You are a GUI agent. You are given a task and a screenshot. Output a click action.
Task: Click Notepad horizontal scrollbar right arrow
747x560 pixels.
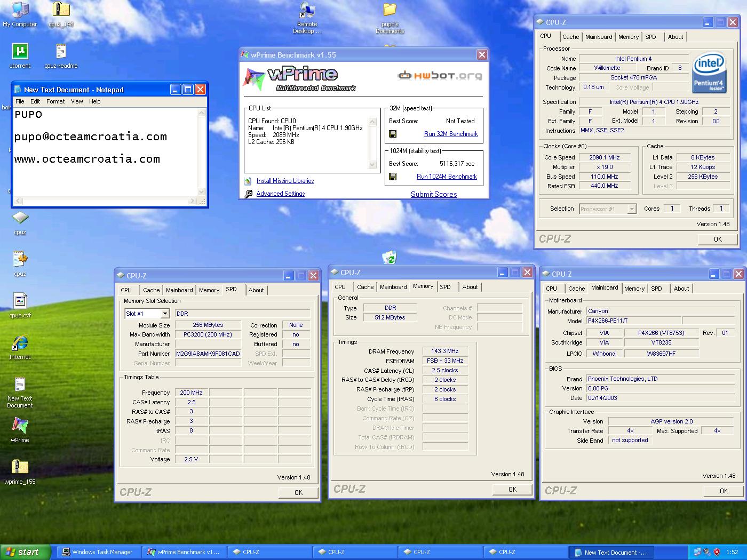193,201
